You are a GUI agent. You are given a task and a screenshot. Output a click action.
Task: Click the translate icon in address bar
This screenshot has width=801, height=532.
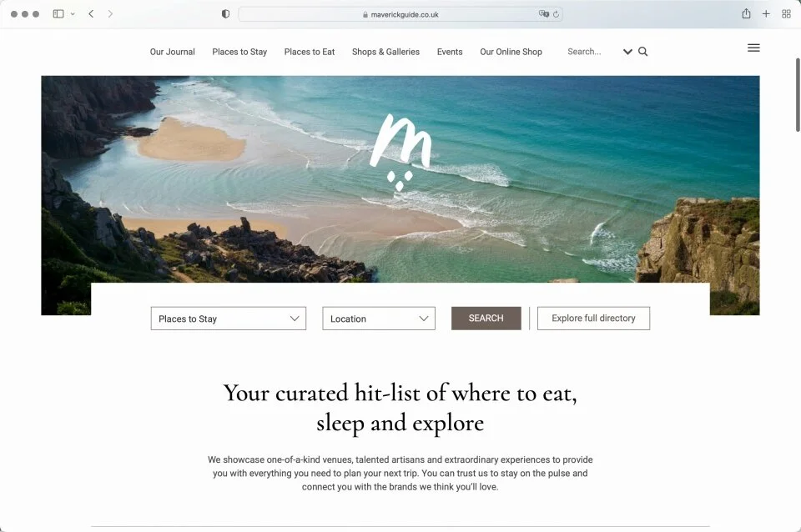click(x=543, y=14)
